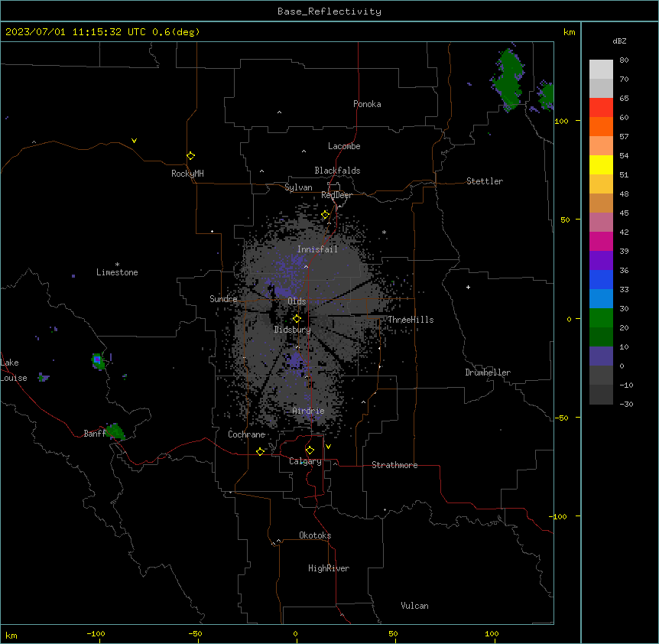
Task: Click the timestamp 2023/07/01 11:15:32 UTC
Action: click(76, 32)
